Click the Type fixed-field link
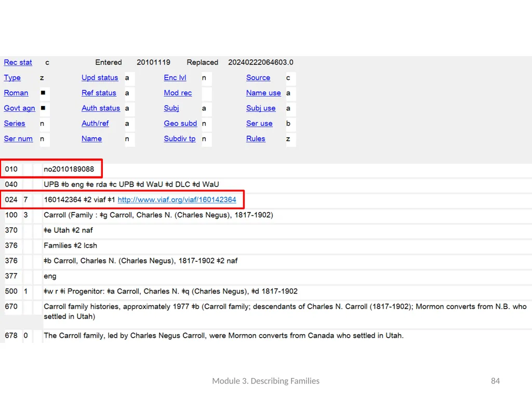Image resolution: width=532 pixels, height=399 pixels. tap(12, 78)
